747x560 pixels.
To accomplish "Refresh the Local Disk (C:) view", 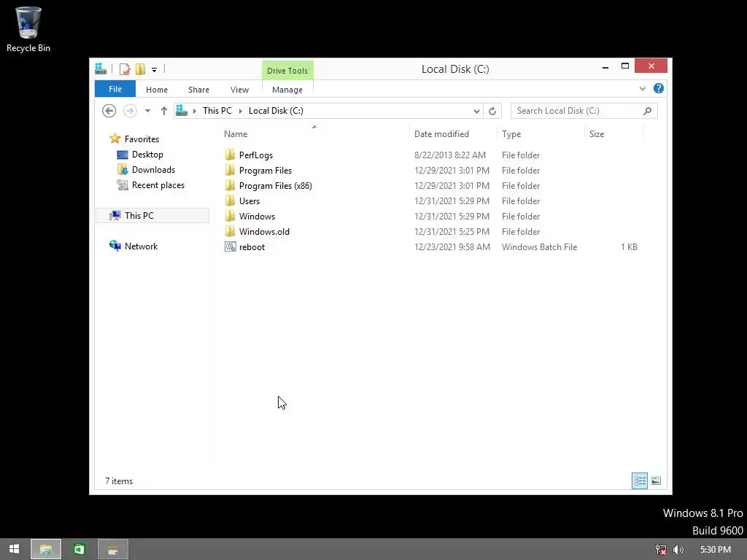I will [x=492, y=111].
